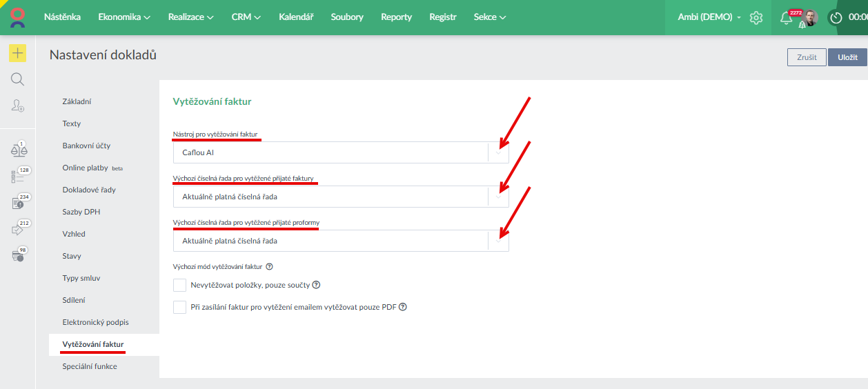
Task: Select 'Dokladové řady' in settings sidebar
Action: point(89,190)
